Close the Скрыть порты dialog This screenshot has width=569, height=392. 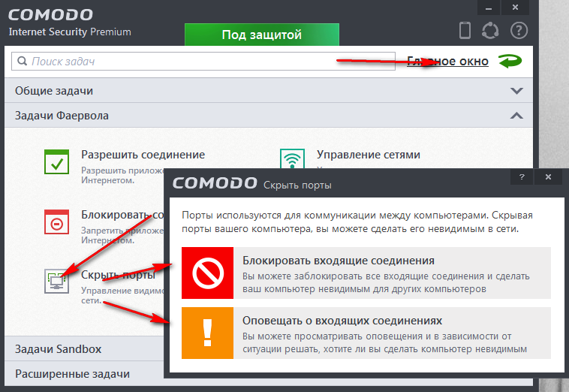548,176
